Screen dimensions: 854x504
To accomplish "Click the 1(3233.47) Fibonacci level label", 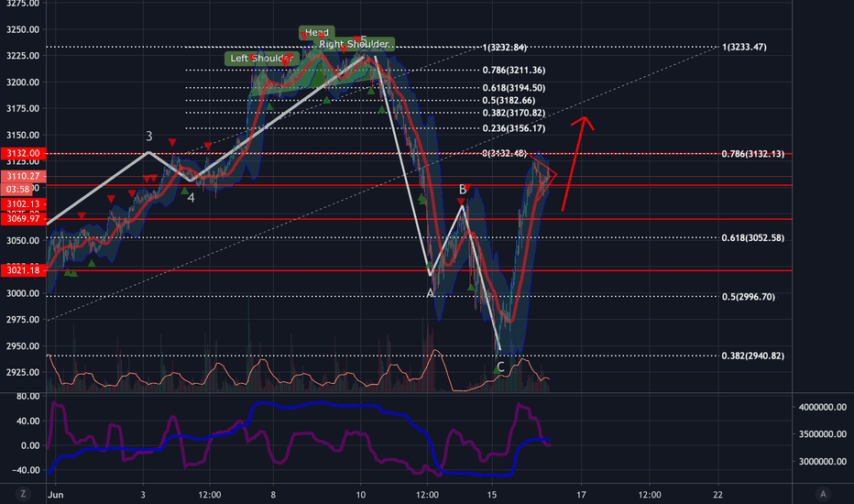I will tap(744, 47).
